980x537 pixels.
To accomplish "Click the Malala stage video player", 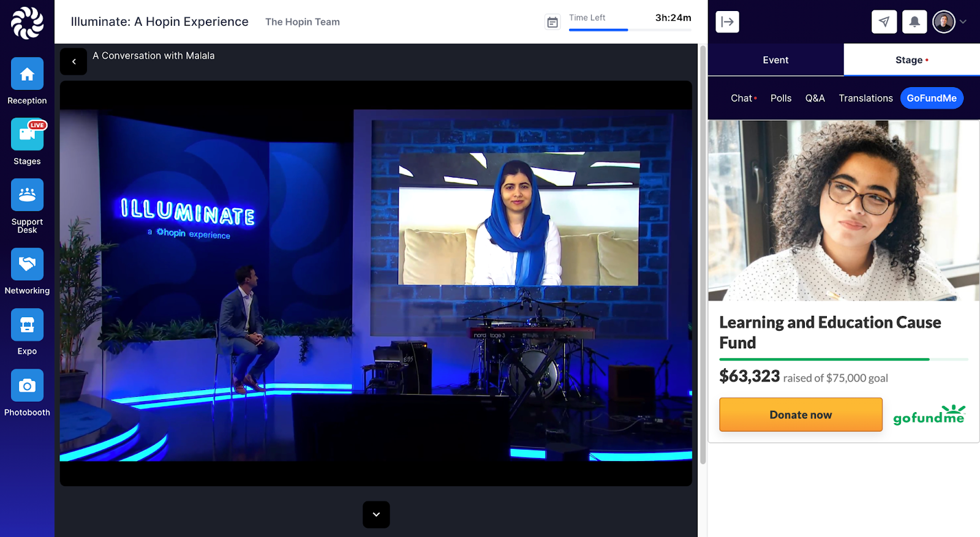I will [376, 284].
